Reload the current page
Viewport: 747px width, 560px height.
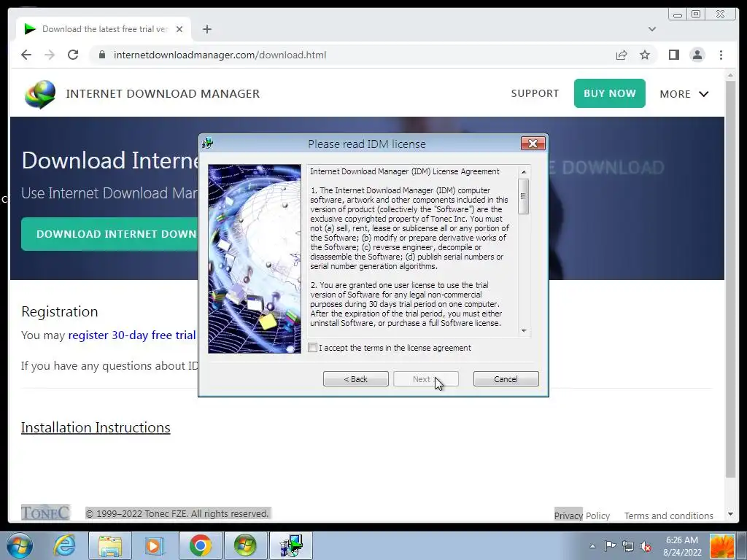tap(73, 55)
